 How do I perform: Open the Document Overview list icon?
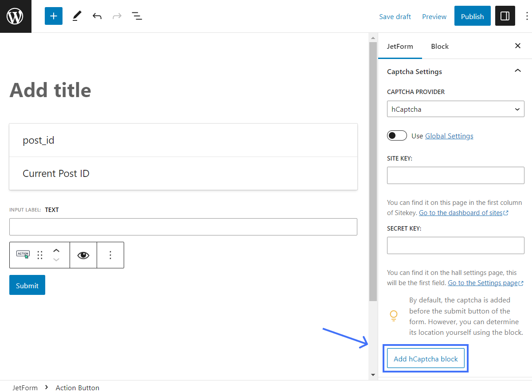click(137, 16)
